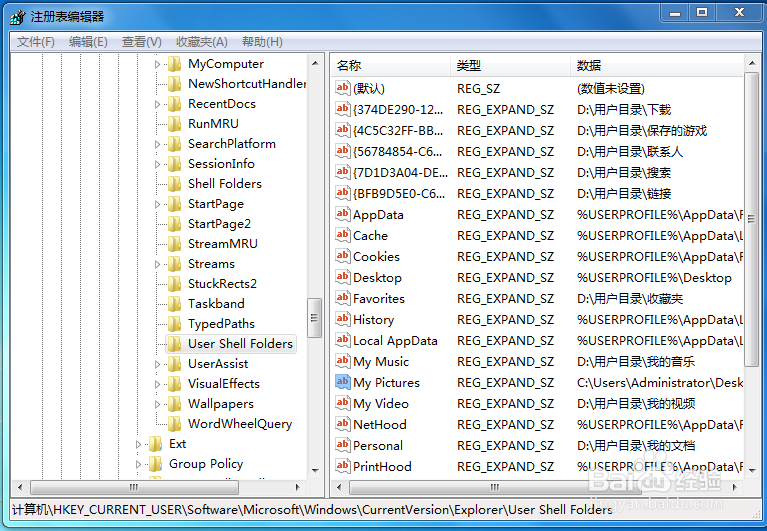Click the string icon of Favorites value
767x531 pixels.
click(x=342, y=298)
